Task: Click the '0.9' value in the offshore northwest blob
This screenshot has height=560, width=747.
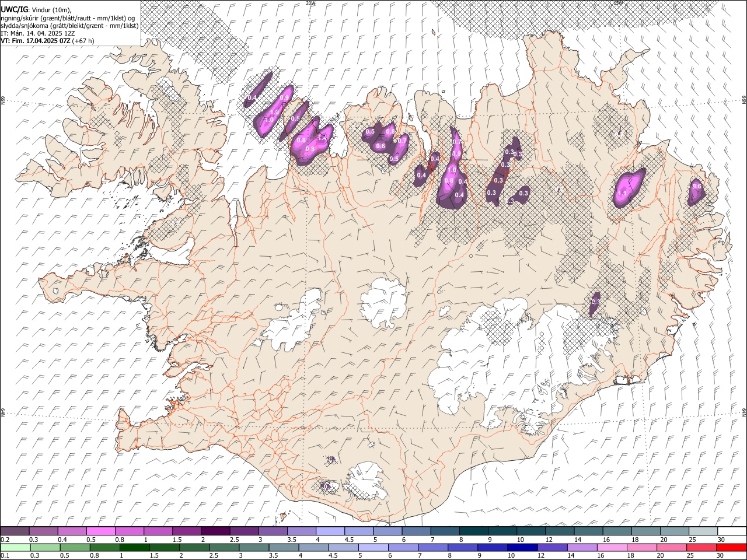Action: tap(285, 97)
